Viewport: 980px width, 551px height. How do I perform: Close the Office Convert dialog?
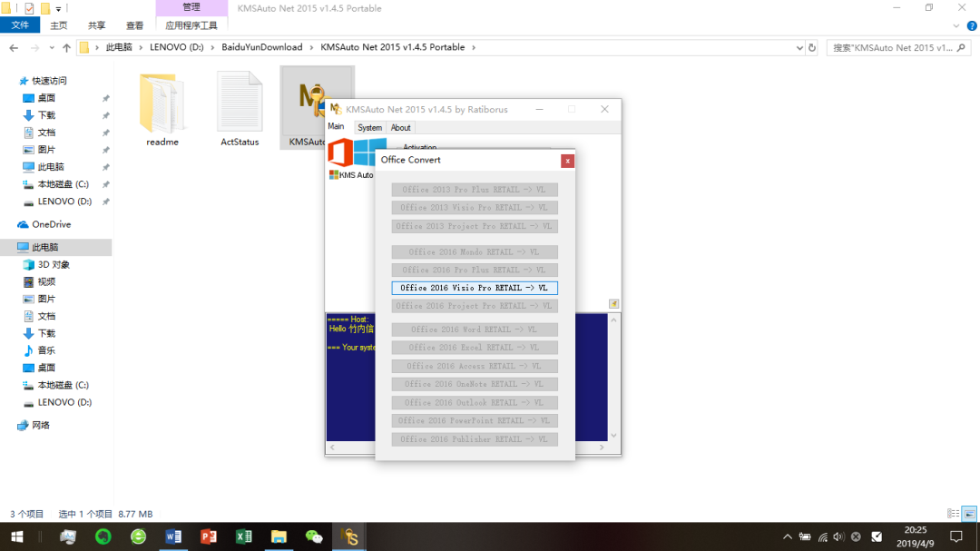click(567, 161)
